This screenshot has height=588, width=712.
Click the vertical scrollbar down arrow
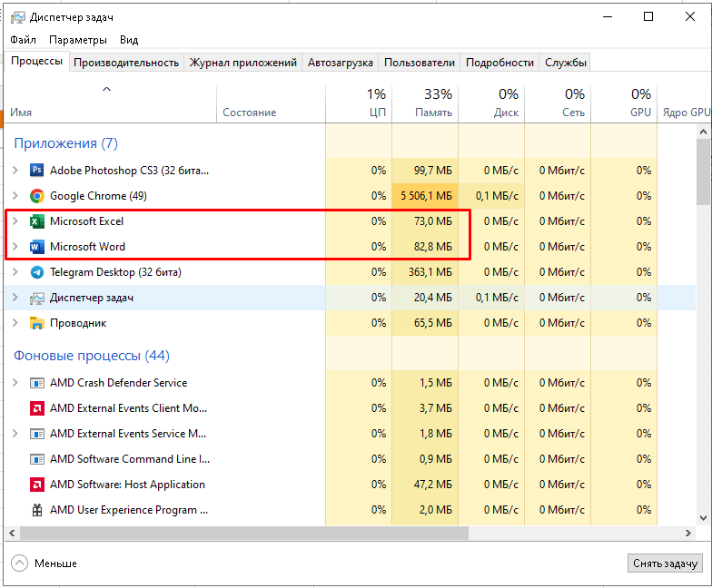[703, 517]
